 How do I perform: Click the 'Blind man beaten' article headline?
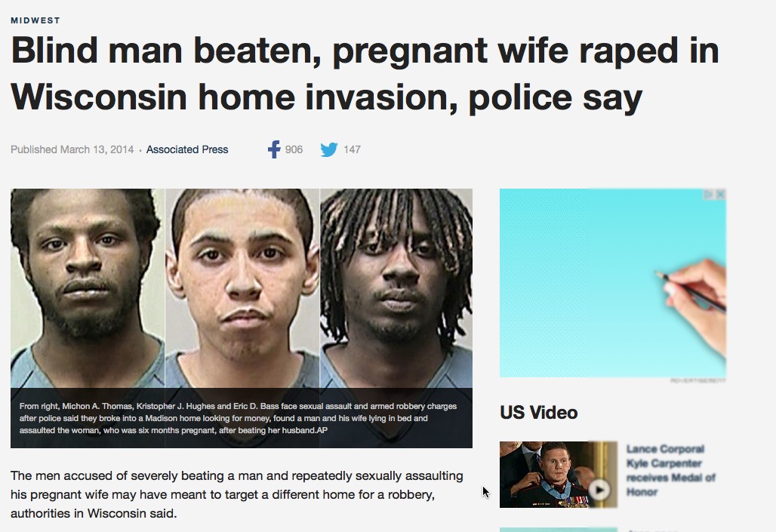click(365, 74)
